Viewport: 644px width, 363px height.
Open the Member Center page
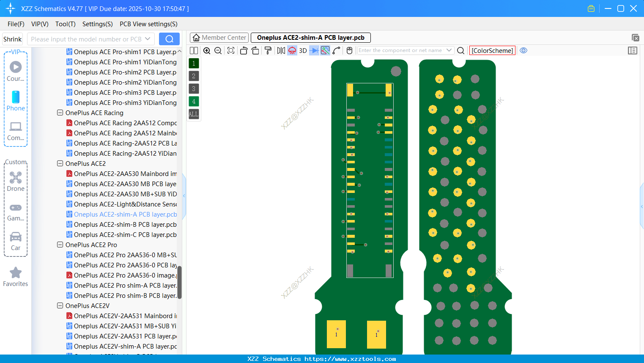(219, 37)
